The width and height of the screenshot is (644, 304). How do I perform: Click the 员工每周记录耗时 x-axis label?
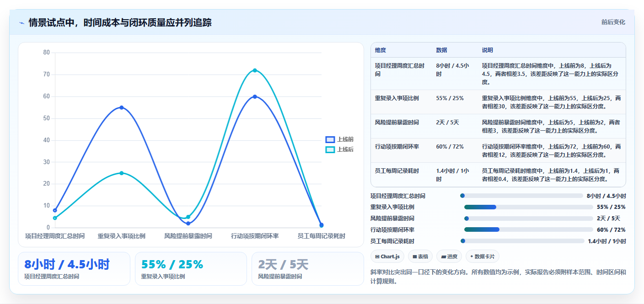(x=321, y=236)
